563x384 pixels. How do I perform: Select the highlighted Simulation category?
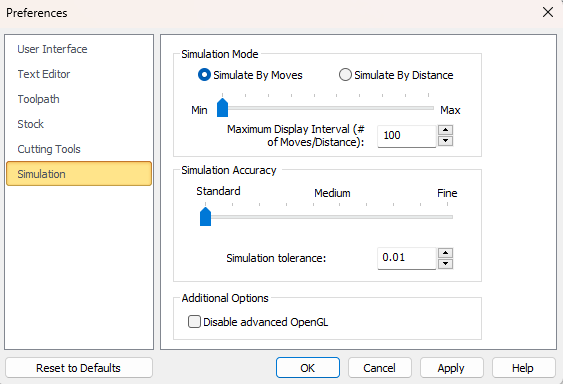click(x=79, y=174)
